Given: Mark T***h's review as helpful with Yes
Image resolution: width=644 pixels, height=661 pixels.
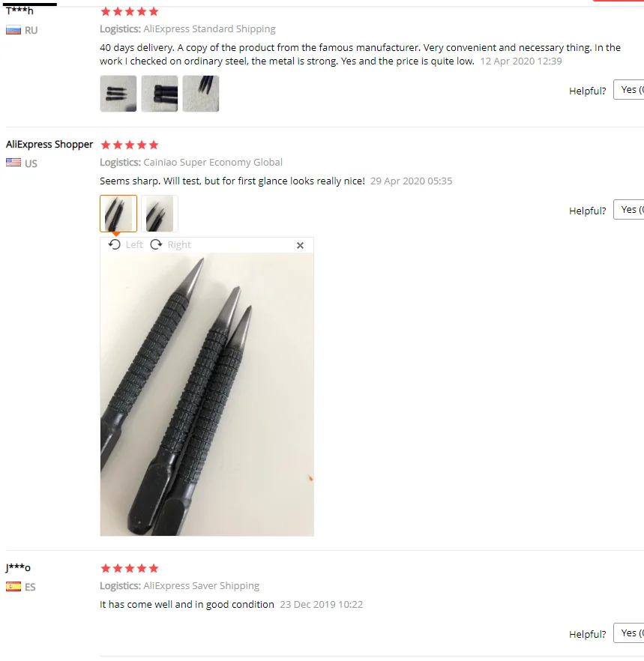Looking at the screenshot, I should 629,90.
